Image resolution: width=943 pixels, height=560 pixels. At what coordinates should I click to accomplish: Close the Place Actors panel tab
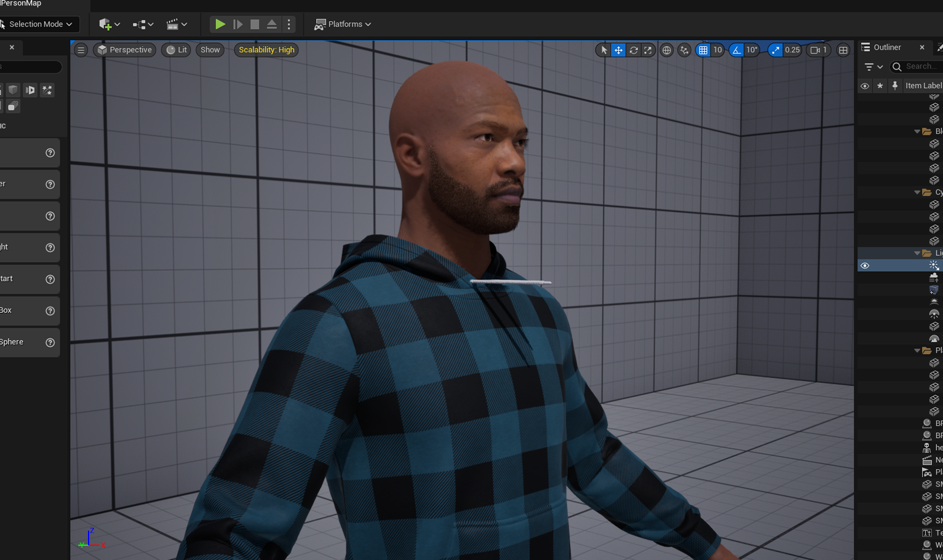coord(12,47)
